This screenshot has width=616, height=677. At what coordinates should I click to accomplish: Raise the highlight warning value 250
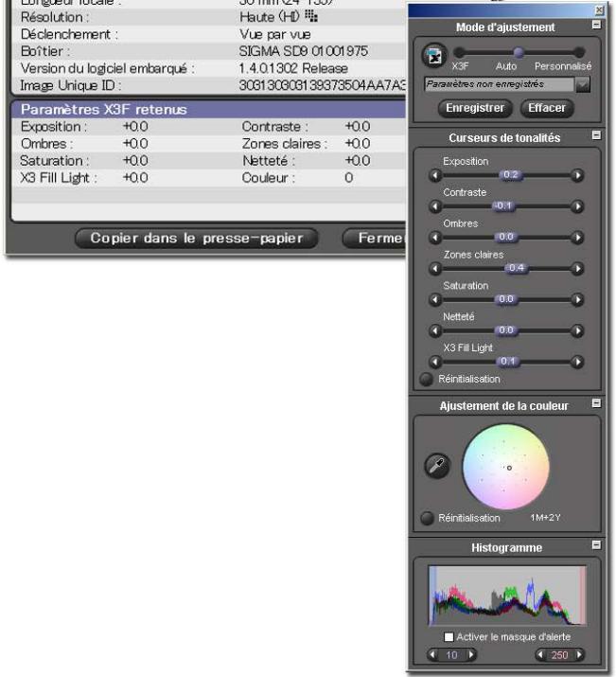580,654
